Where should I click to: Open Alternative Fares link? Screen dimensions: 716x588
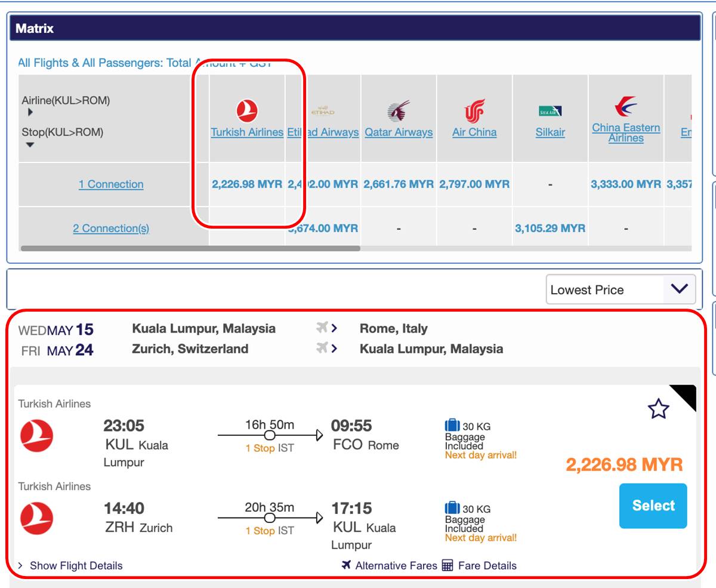click(x=396, y=565)
